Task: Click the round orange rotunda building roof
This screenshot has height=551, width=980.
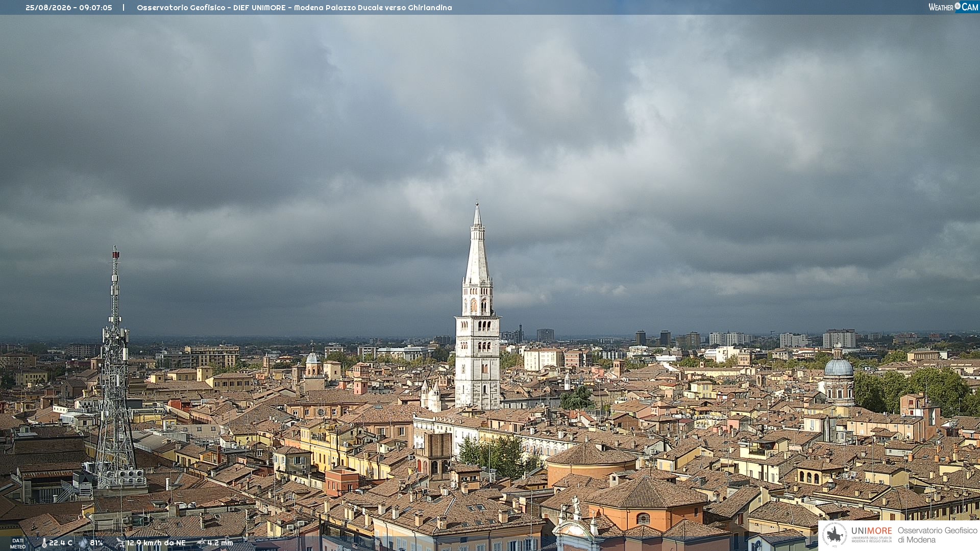Action: coord(592,454)
